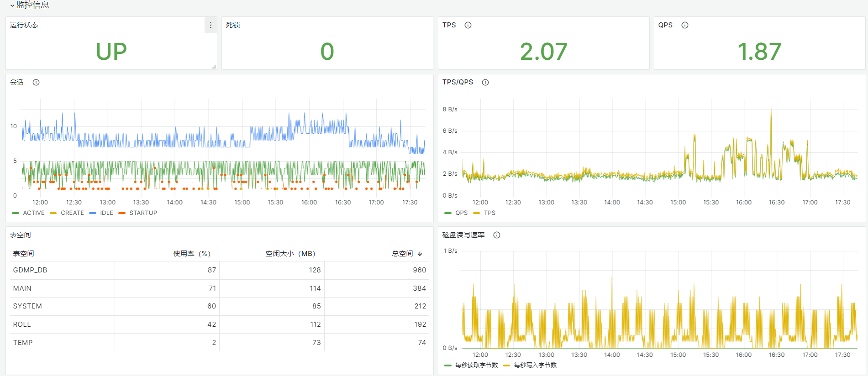The width and height of the screenshot is (868, 376).
Task: Click the QPS panel info icon
Action: click(685, 25)
